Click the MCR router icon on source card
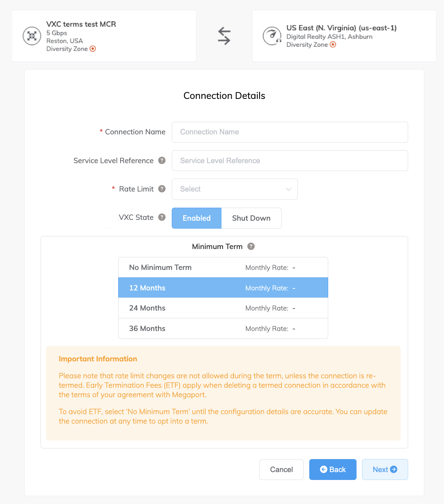Viewport: 444px width, 504px height. click(32, 36)
